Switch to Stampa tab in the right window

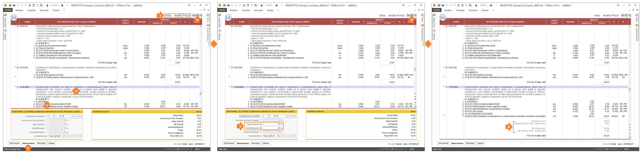coord(481,143)
